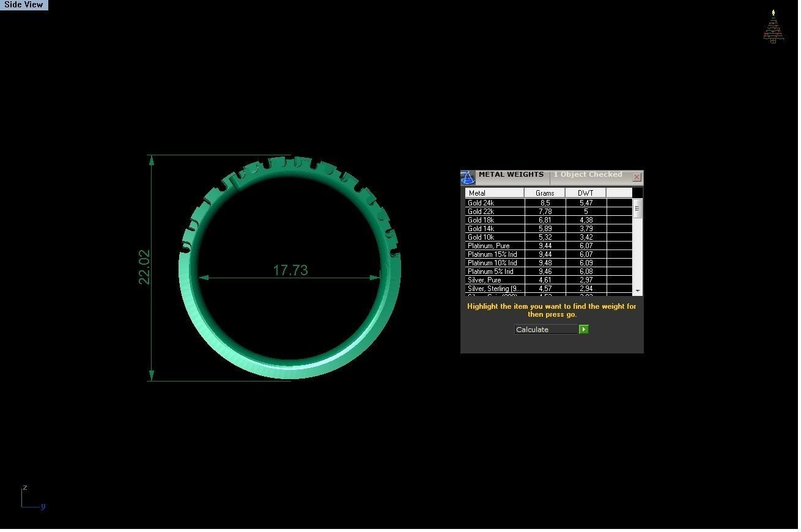The height and width of the screenshot is (532, 801).
Task: Click the 3,42 DWT value
Action: click(586, 237)
